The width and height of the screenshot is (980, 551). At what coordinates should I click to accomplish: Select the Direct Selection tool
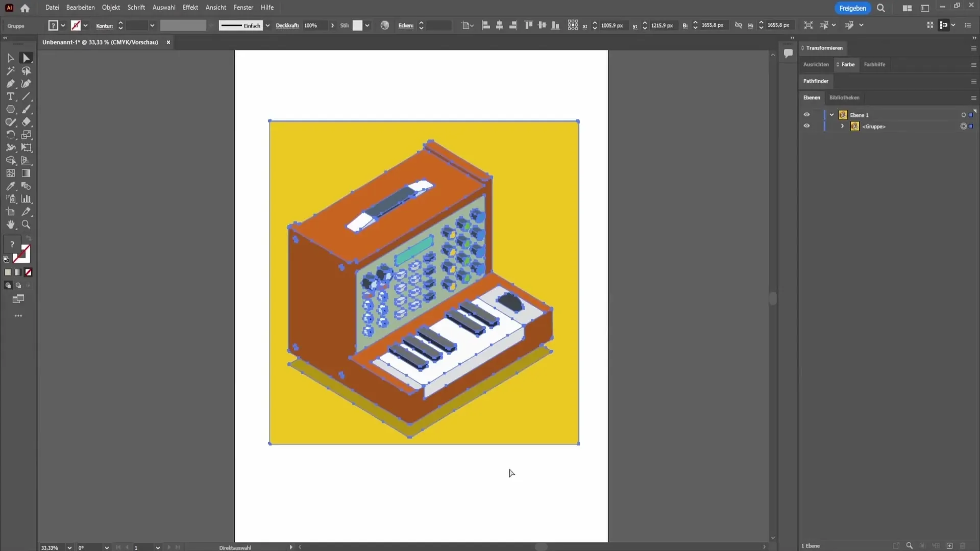click(x=26, y=58)
